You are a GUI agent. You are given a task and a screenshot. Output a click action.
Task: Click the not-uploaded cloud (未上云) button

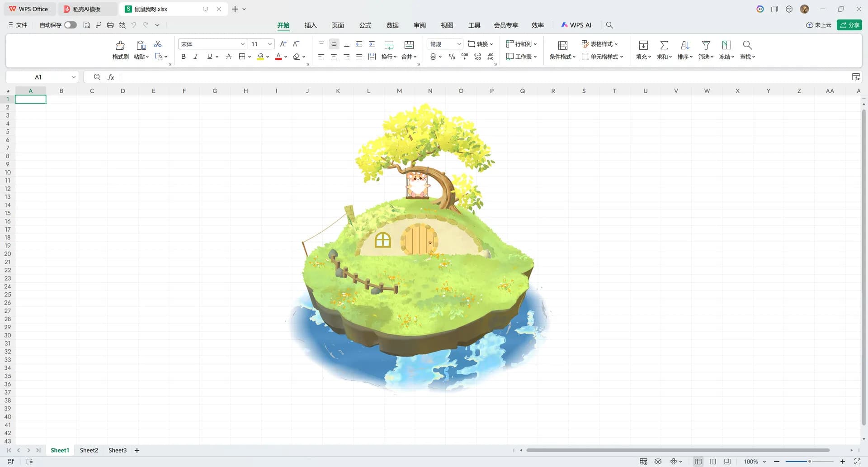[819, 25]
